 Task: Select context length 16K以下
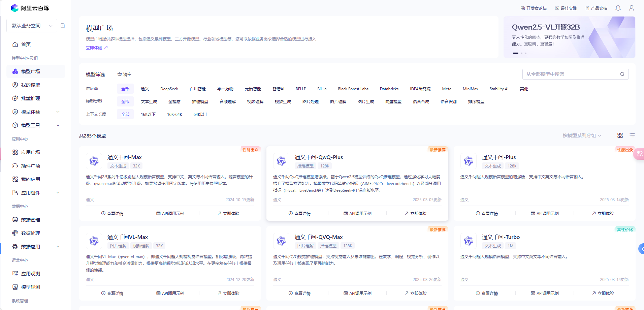click(148, 115)
